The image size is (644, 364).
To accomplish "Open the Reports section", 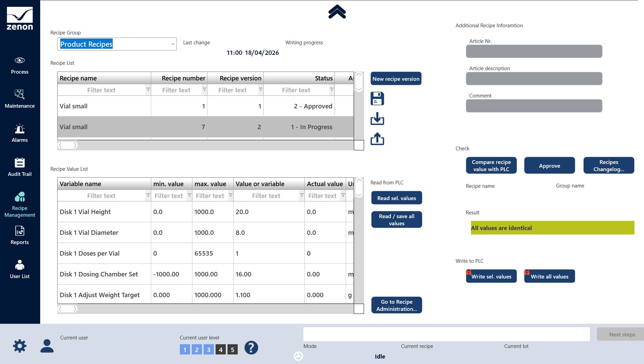I will [19, 235].
